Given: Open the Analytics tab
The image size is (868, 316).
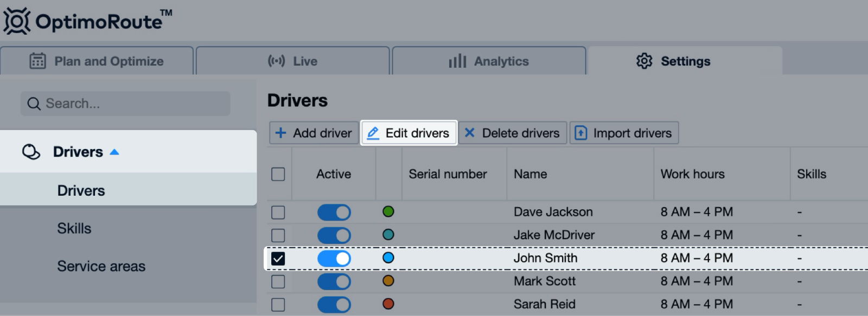Looking at the screenshot, I should tap(489, 61).
